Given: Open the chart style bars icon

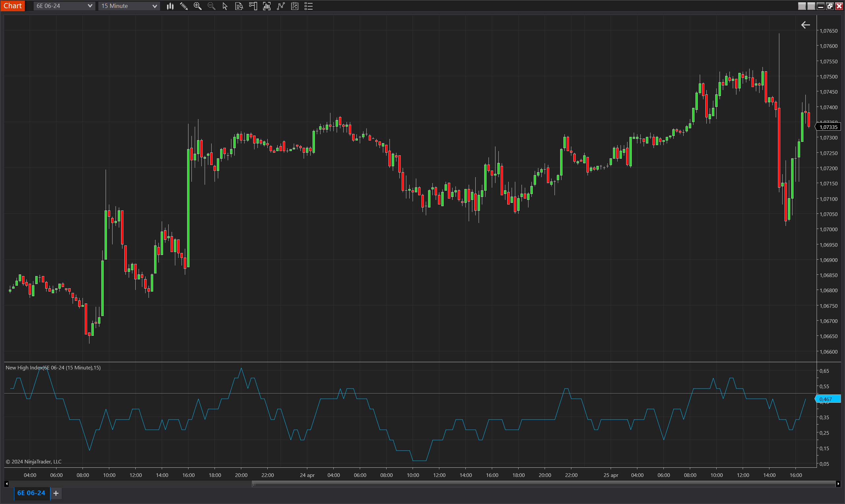Looking at the screenshot, I should pyautogui.click(x=170, y=6).
